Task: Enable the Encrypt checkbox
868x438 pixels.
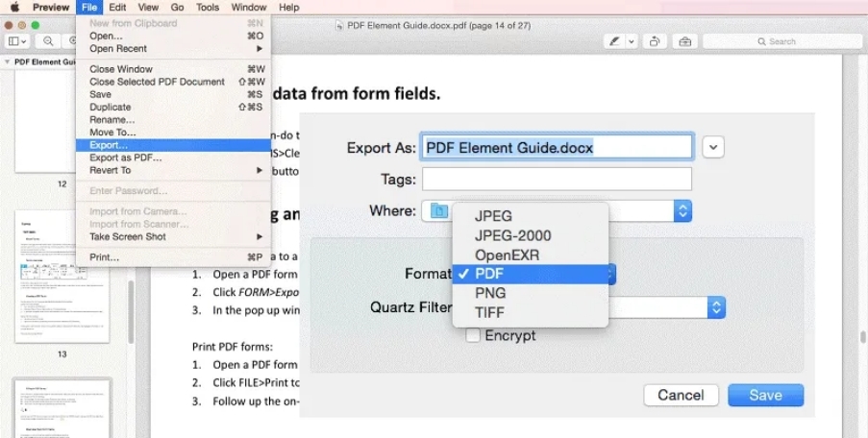Action: pos(473,335)
